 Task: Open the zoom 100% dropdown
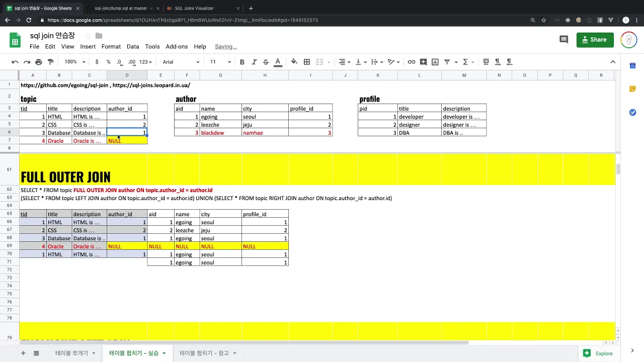pyautogui.click(x=75, y=62)
